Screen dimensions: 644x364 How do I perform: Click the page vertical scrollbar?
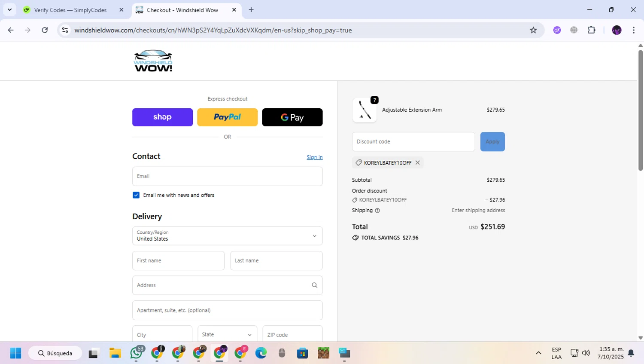tap(640, 110)
